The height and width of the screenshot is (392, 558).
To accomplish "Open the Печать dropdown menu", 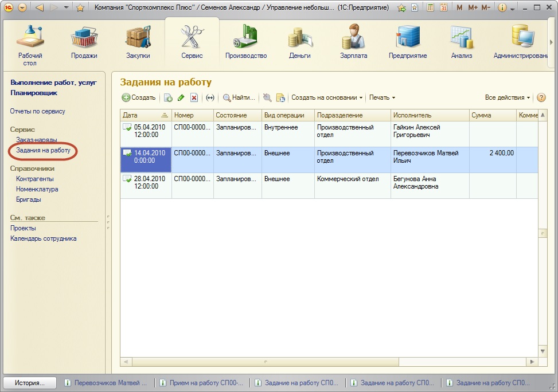I will click(x=382, y=98).
